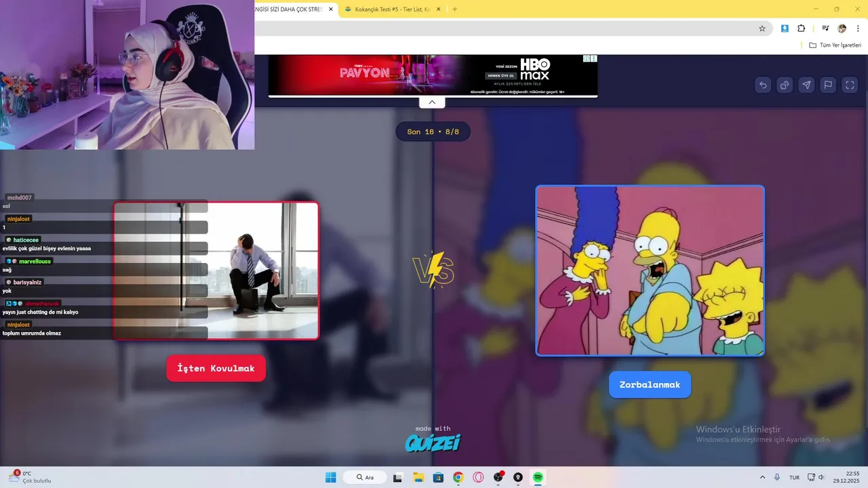Choose the İşten Kovulmak button
The height and width of the screenshot is (488, 868).
tap(216, 368)
